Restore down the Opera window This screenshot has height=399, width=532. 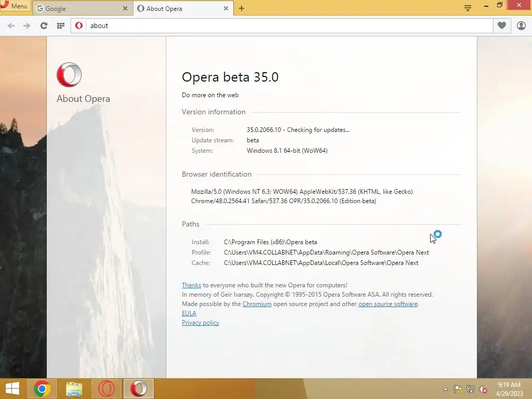[499, 5]
